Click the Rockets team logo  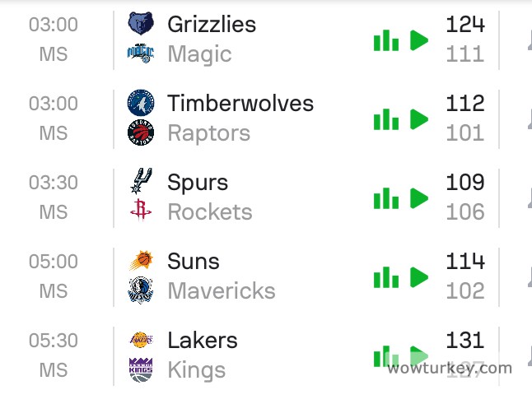pyautogui.click(x=141, y=212)
